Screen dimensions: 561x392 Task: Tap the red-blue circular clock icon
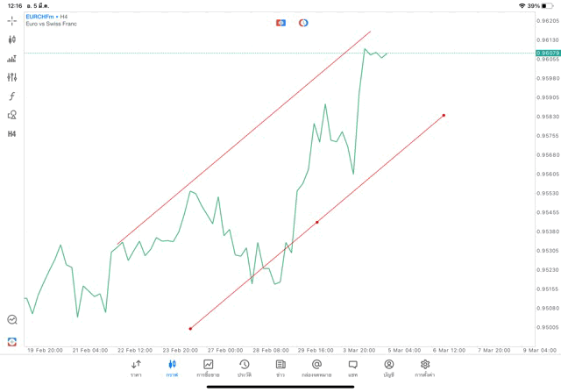303,22
